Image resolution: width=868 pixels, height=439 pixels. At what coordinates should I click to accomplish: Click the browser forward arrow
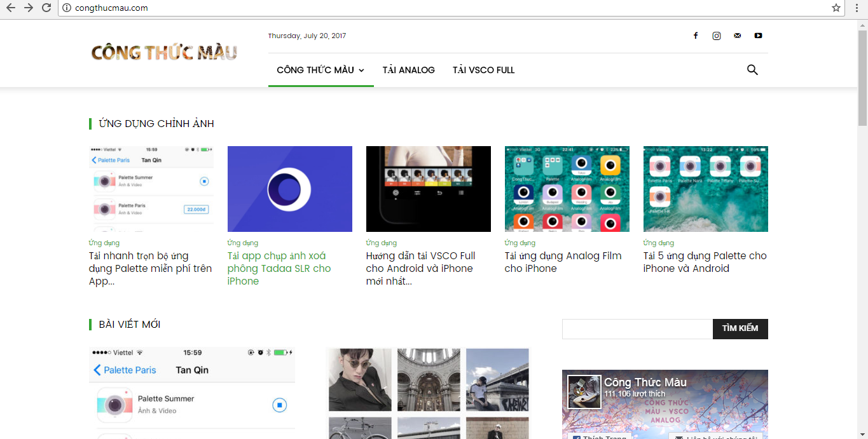click(28, 8)
